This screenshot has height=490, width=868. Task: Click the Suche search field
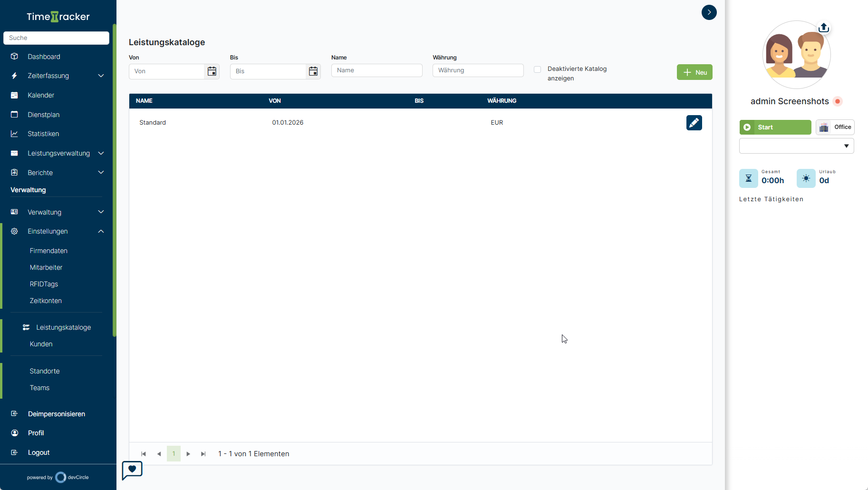point(56,38)
